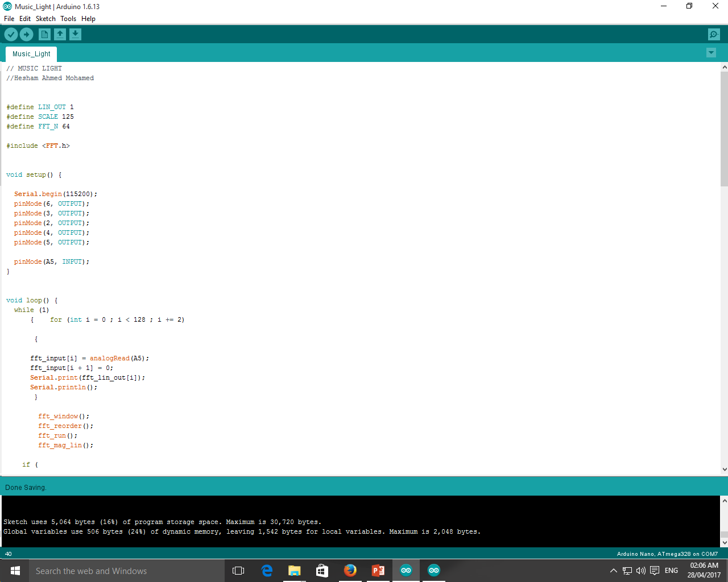The height and width of the screenshot is (582, 728).
Task: Open the sketch tab dropdown arrow
Action: click(x=711, y=52)
